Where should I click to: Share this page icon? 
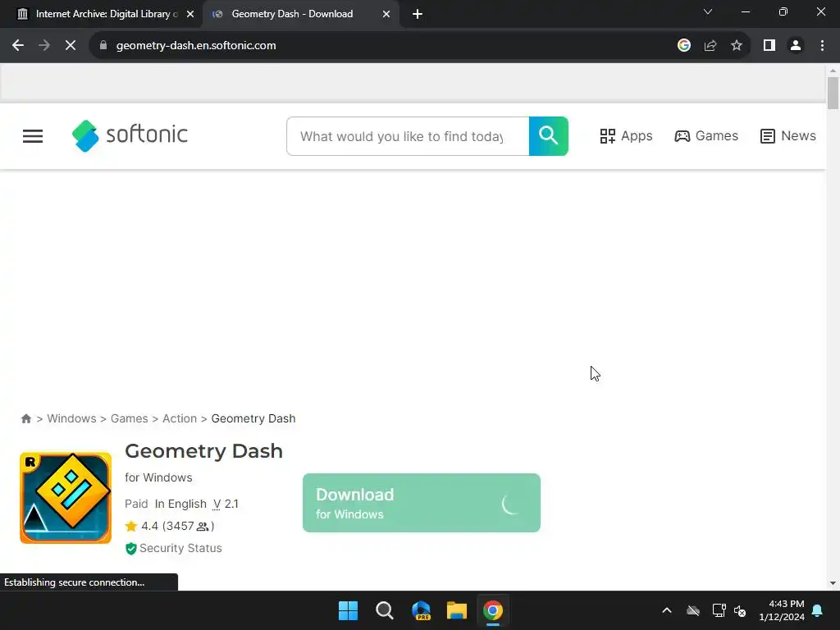pos(710,46)
